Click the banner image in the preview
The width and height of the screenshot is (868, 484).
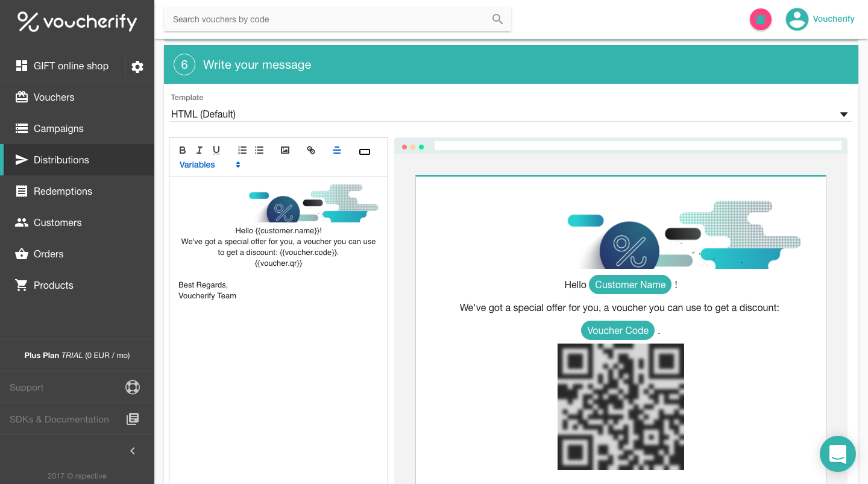[684, 234]
